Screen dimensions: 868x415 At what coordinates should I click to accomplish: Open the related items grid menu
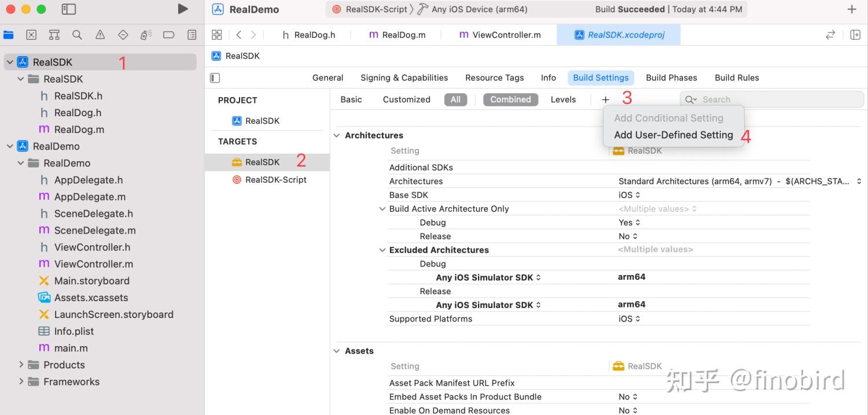[x=217, y=35]
